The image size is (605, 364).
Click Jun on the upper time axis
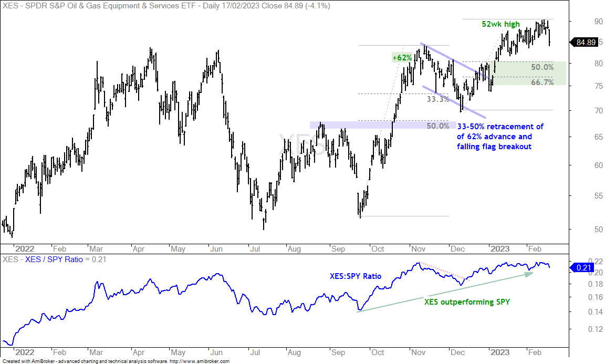pos(216,249)
